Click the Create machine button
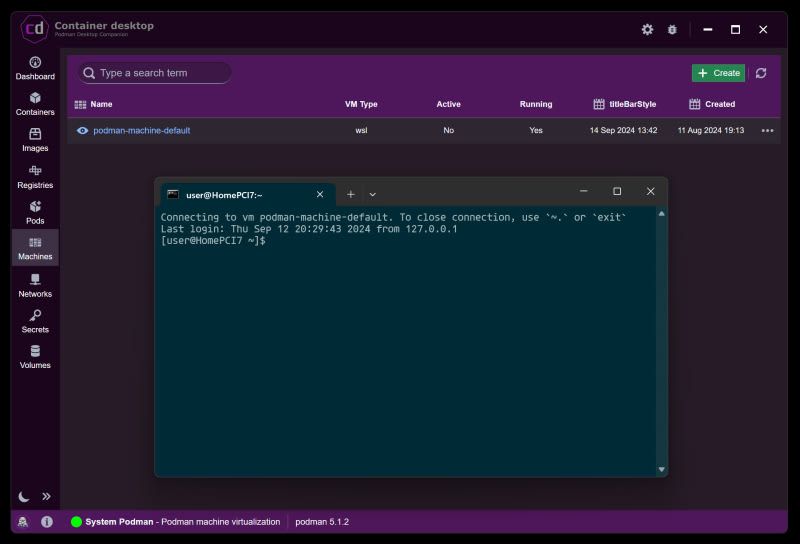Screen dimensions: 800x544 click(718, 73)
